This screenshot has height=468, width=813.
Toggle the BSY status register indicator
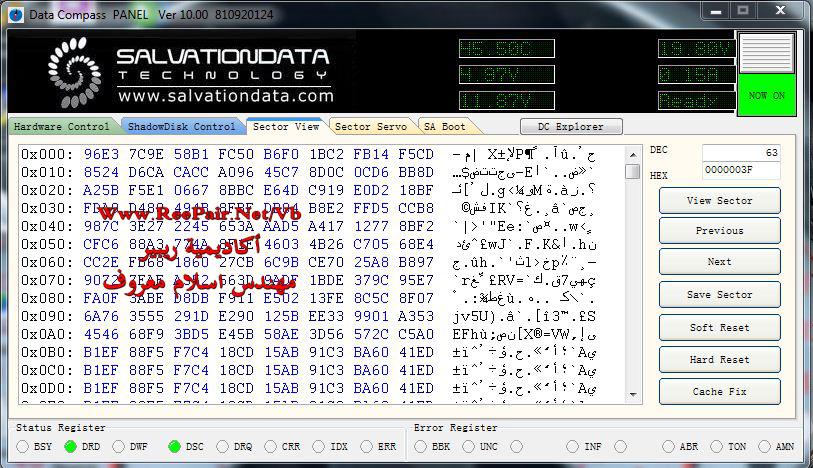pos(23,447)
